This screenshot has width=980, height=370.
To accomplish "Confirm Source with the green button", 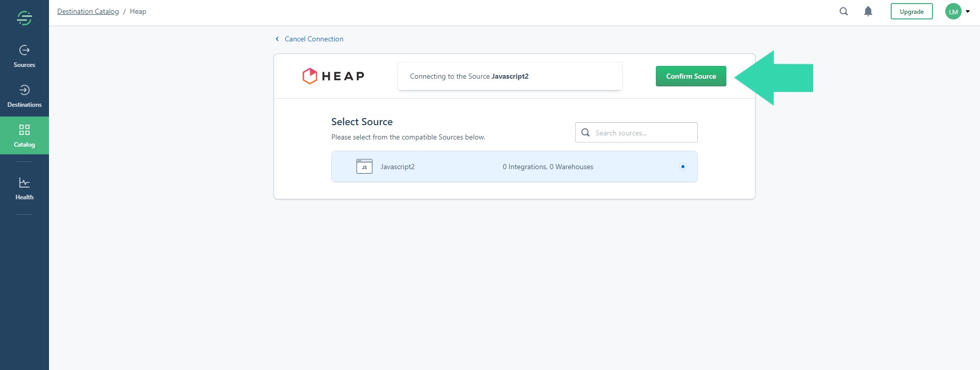I will (x=691, y=76).
